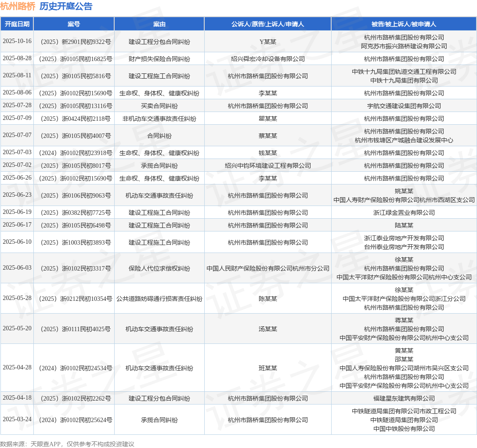
Task: Click date cell 2025-06-26
Action: coord(17,177)
